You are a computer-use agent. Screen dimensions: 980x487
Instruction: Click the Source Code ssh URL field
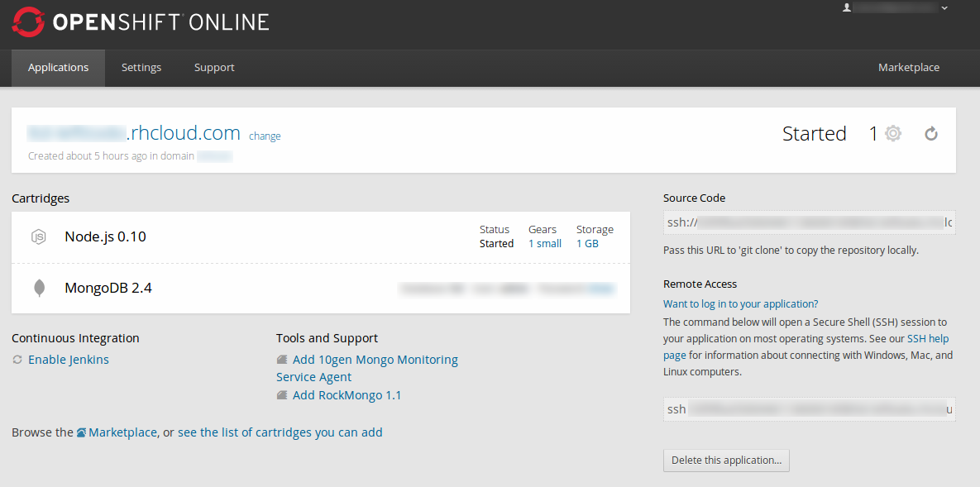[810, 222]
